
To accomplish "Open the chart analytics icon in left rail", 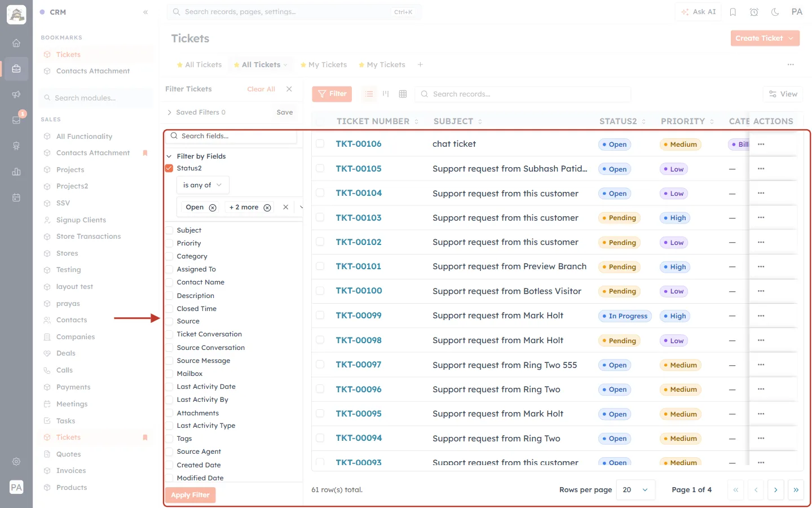I will [x=16, y=172].
